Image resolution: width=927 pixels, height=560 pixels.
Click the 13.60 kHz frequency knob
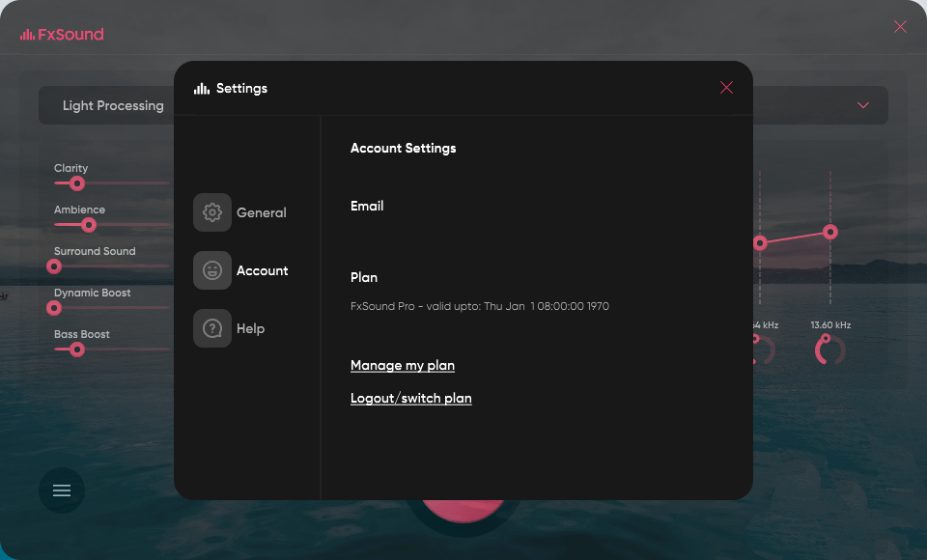tap(830, 350)
